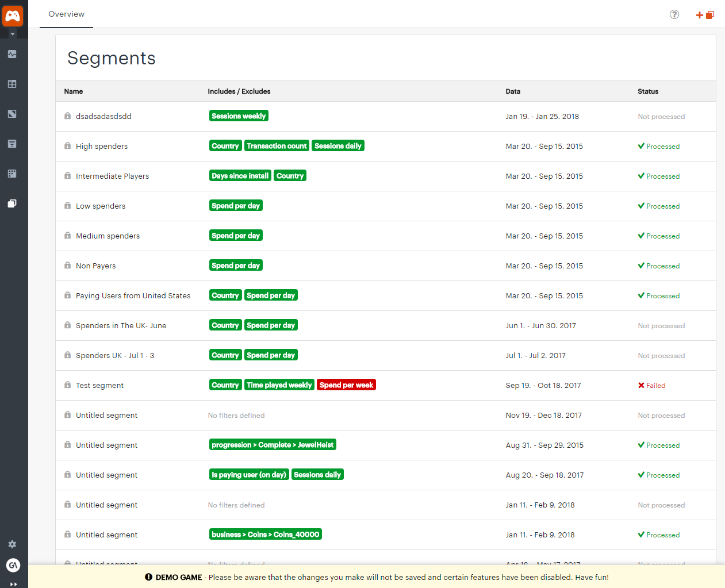Click Spend per day tag for Non Payers
The height and width of the screenshot is (588, 725).
click(236, 266)
